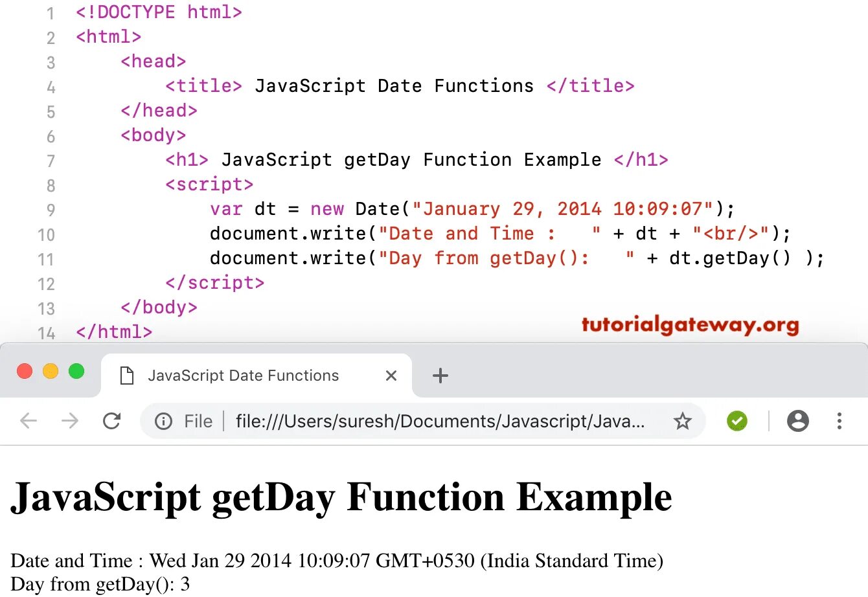
Task: Open the user profile avatar icon
Action: (798, 421)
